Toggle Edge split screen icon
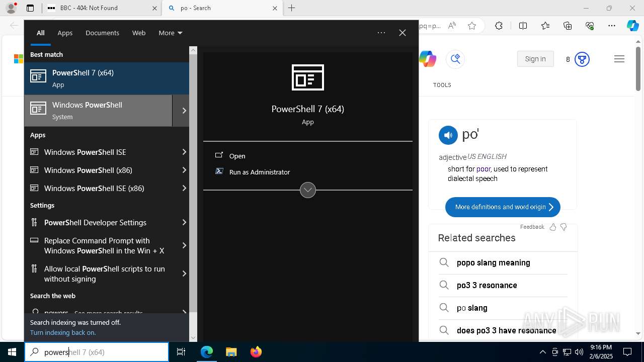Image resolution: width=644 pixels, height=362 pixels. point(523,26)
